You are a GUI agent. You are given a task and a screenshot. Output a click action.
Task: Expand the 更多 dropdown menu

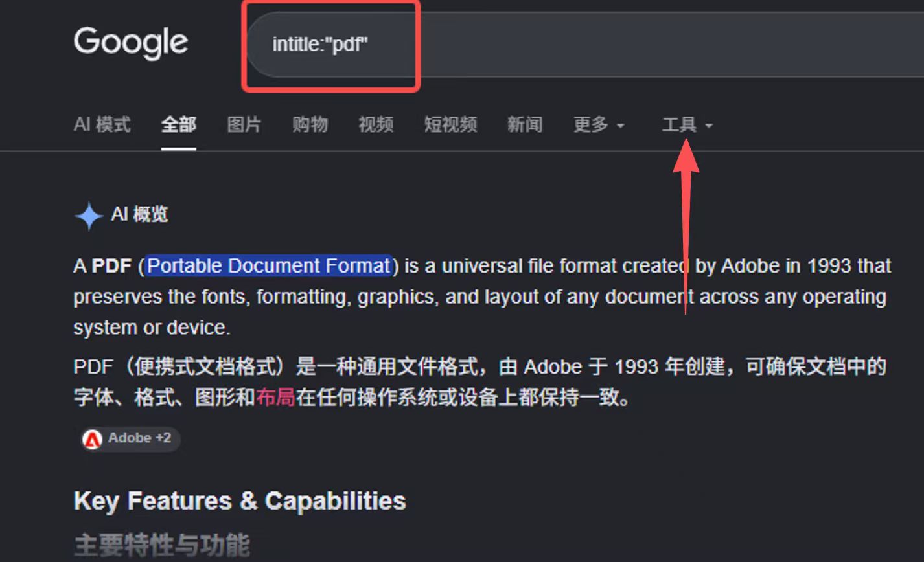click(x=599, y=124)
